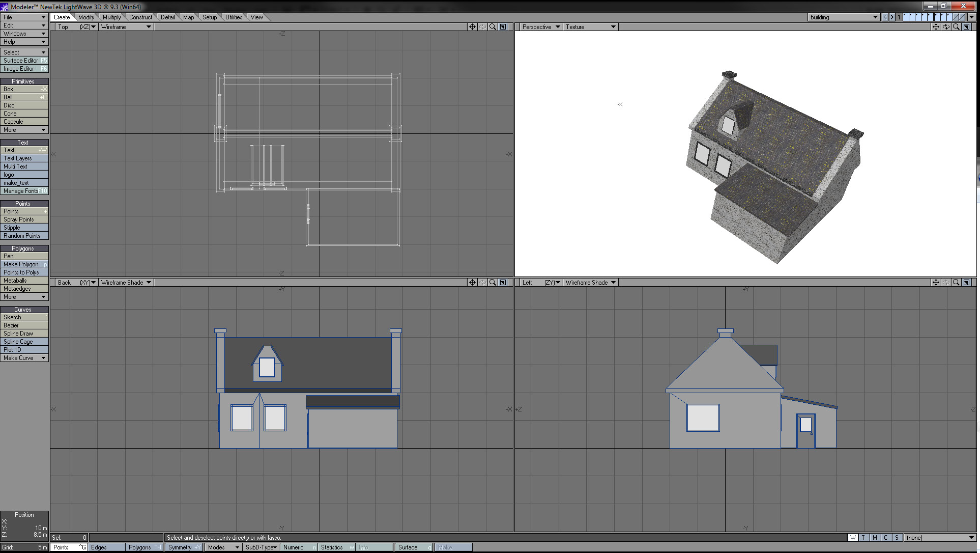Screen dimensions: 980x553
Task: Select layer 2 in the layer bank
Action: 912,17
